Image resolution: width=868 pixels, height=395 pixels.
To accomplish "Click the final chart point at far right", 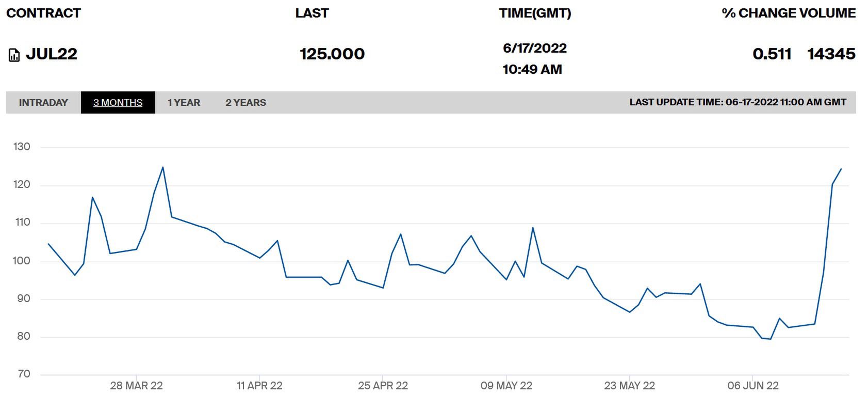I will tap(841, 169).
